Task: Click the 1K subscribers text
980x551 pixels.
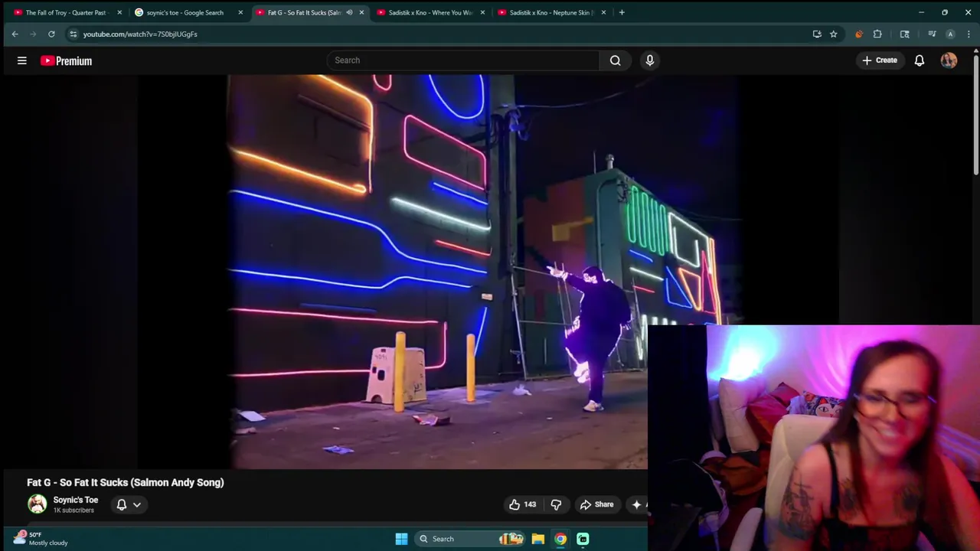Action: 73,510
